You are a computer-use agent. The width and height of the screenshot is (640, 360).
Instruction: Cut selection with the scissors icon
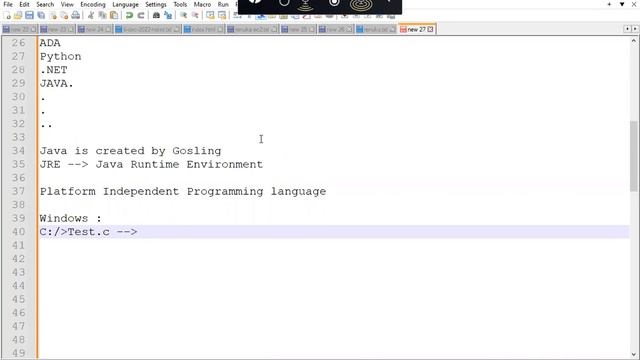91,16
